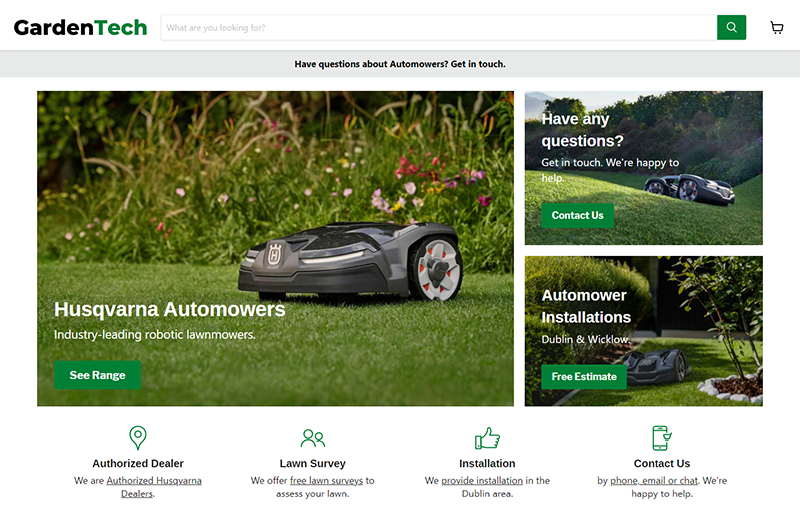Open the Authorized Husqvarna Dealers link
Viewport: 800px width, 530px height.
(x=154, y=481)
